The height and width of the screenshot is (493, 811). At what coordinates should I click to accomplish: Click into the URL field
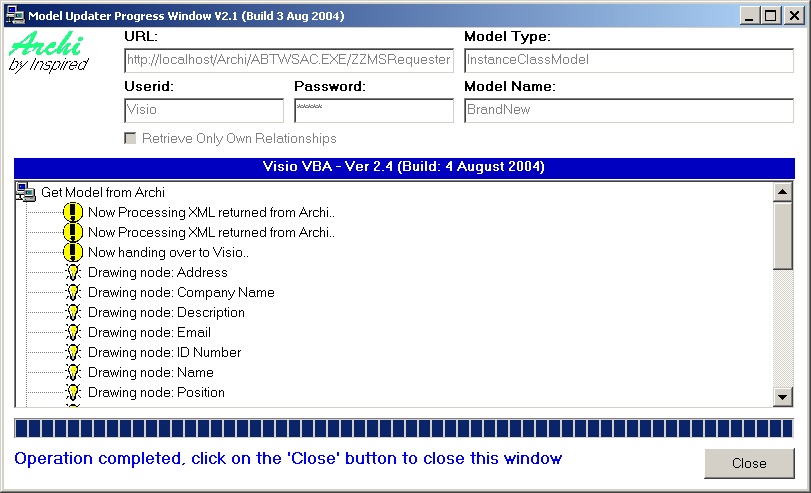(x=288, y=60)
